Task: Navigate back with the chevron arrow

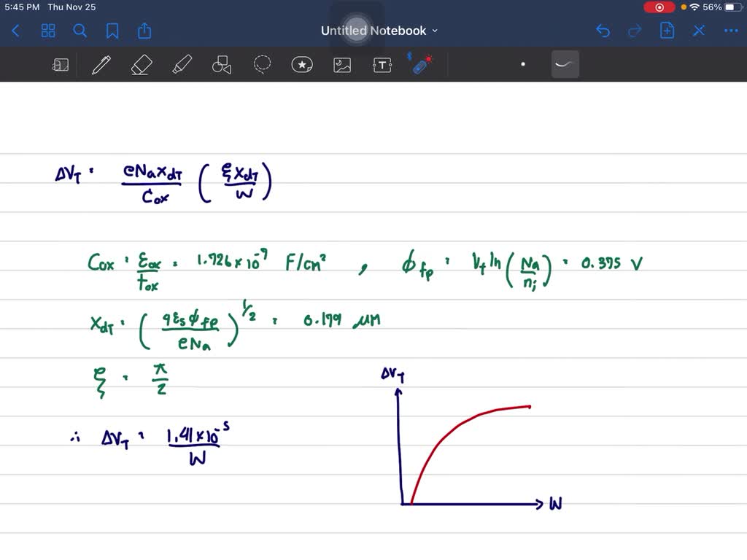Action: 15,30
